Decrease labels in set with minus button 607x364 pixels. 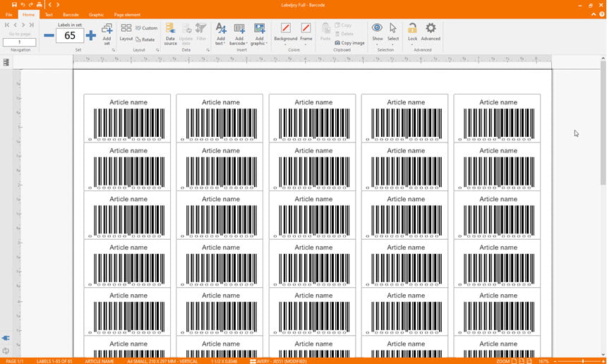coord(49,35)
